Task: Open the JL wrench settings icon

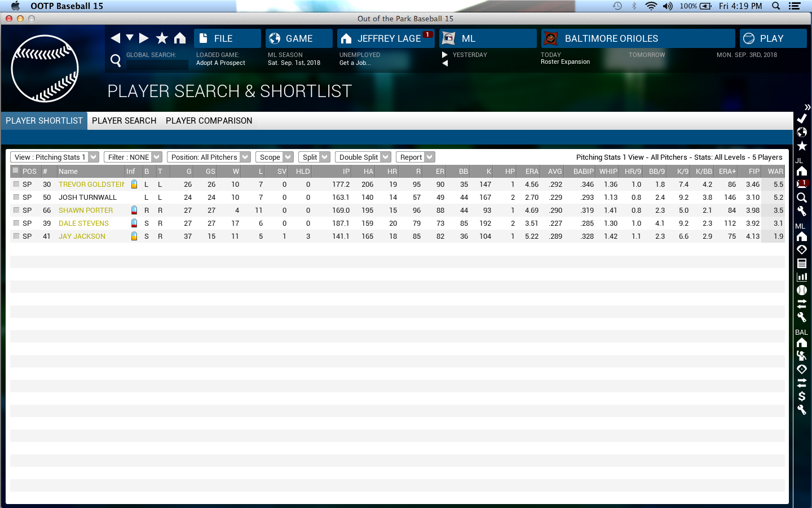Action: 801,211
